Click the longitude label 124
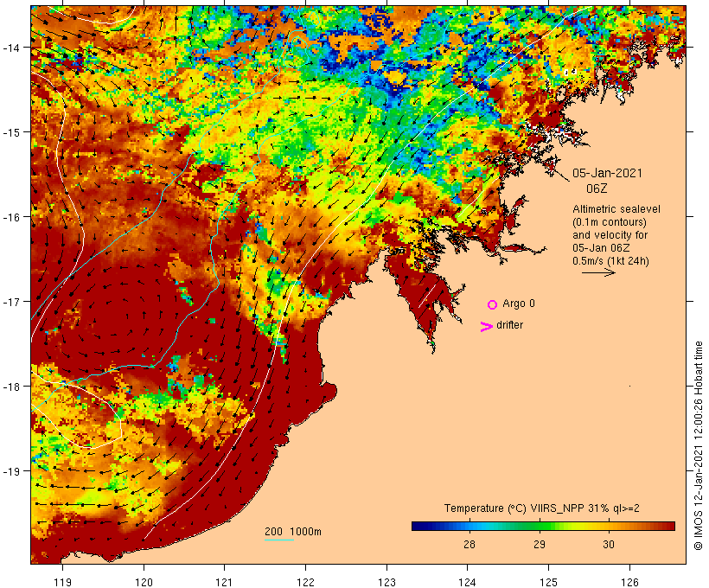 [x=468, y=582]
